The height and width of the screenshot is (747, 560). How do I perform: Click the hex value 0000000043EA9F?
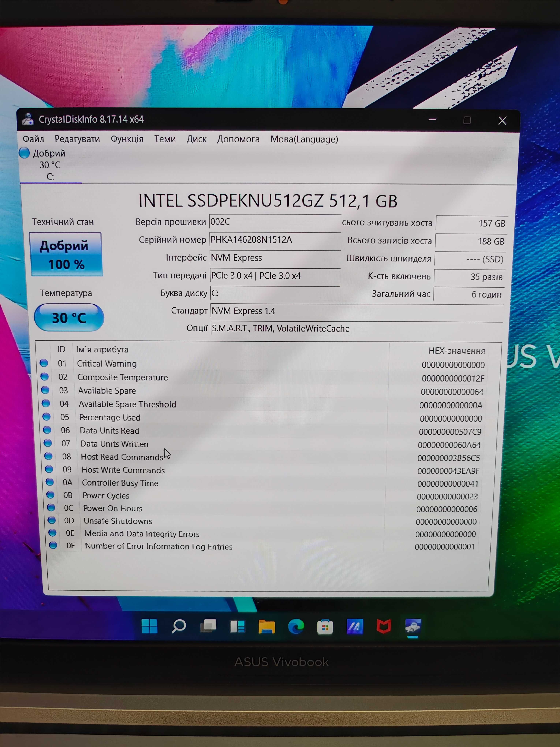pyautogui.click(x=448, y=471)
